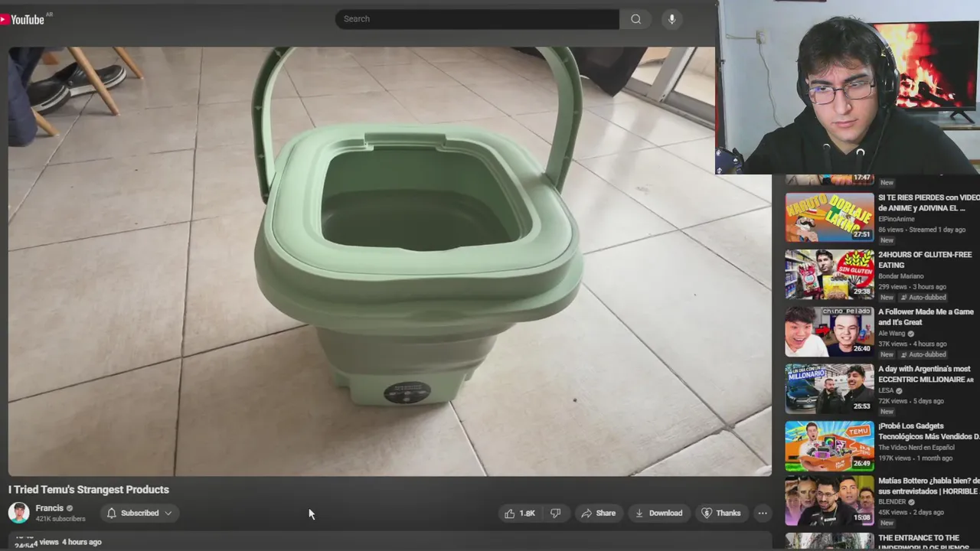
Task: Open 'A Follower Made Me a Game' thumbnail
Action: 829,332
